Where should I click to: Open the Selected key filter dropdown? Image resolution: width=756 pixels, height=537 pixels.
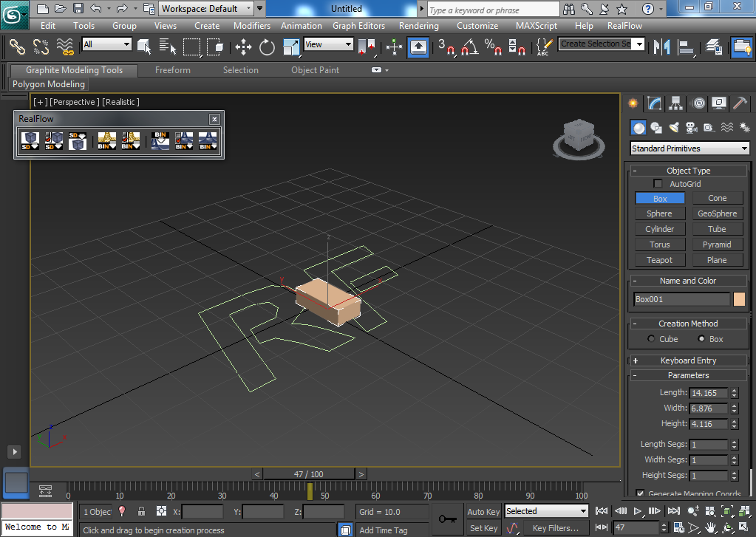[x=546, y=511]
